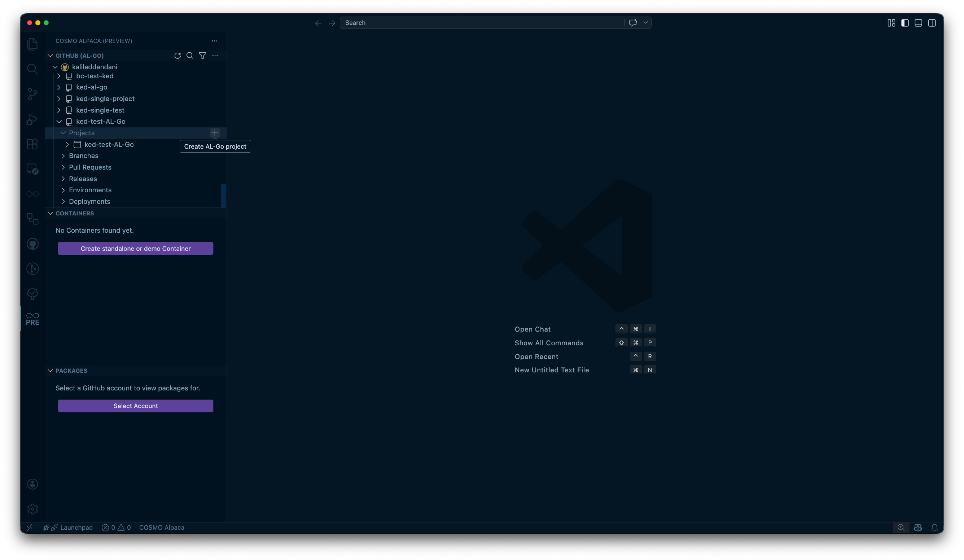Open the GitHub view in activity bar
Screen dimensions: 964x560
point(32,244)
